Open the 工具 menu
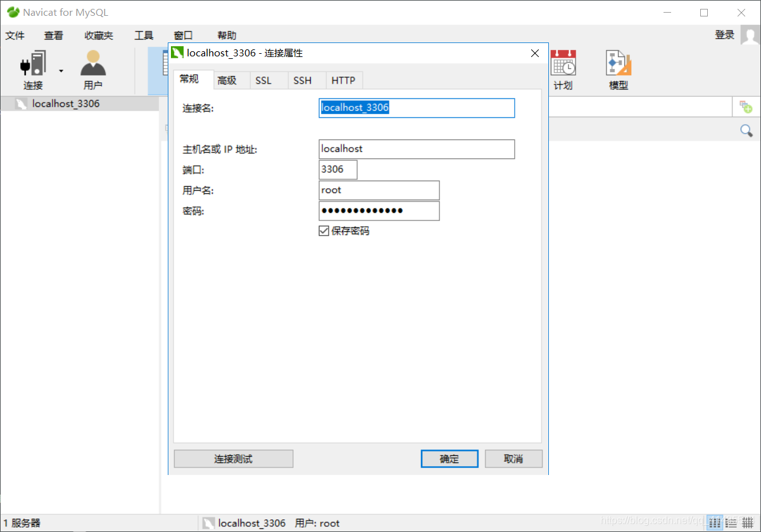The image size is (761, 532). click(144, 35)
